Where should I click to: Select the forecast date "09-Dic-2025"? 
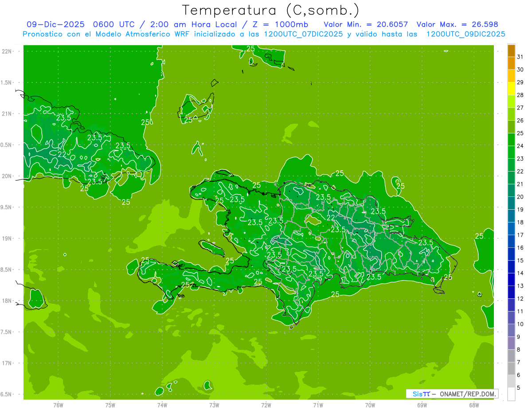coord(56,24)
